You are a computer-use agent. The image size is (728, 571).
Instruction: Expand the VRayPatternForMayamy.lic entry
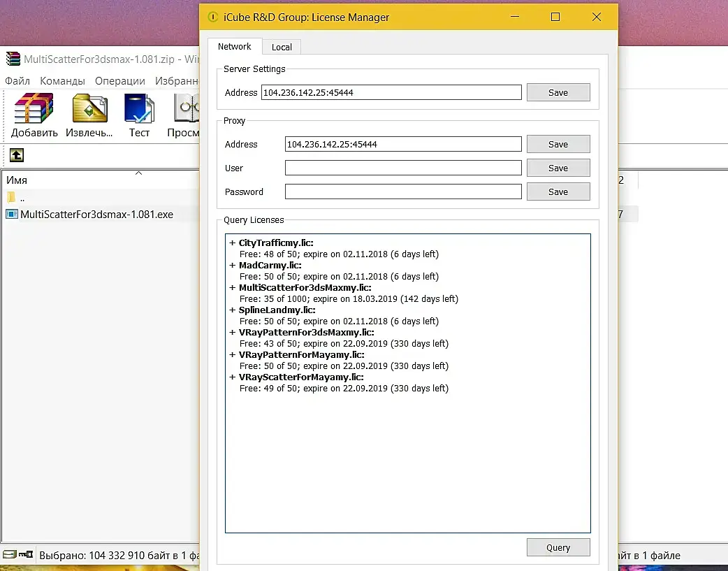coord(233,354)
